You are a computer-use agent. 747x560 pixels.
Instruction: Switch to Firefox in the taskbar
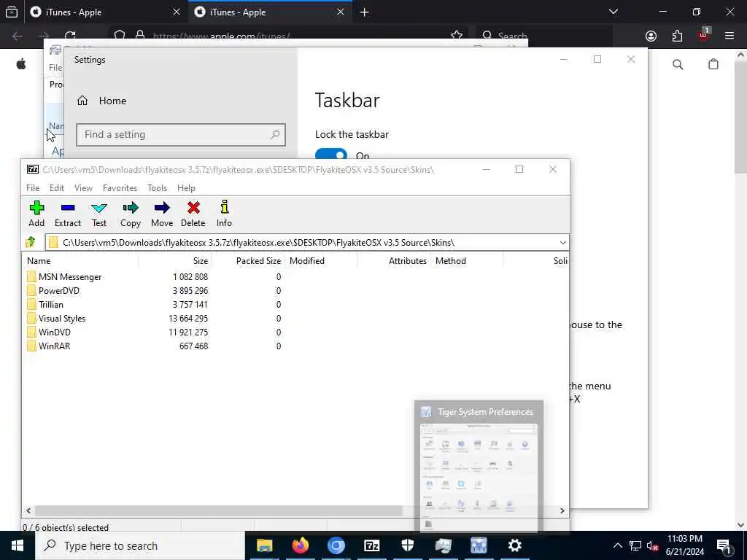(x=300, y=545)
